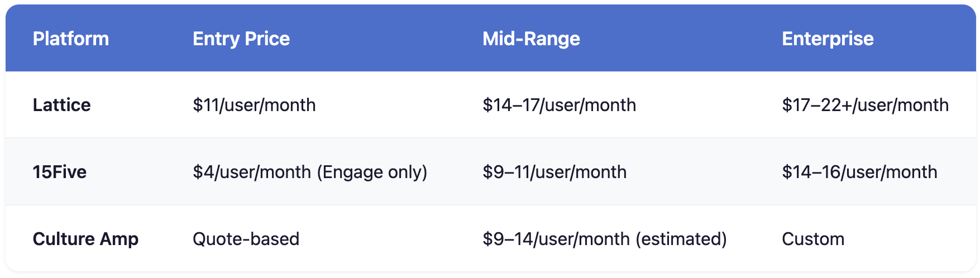Select Culture Amp Quote-based cell

tap(246, 239)
